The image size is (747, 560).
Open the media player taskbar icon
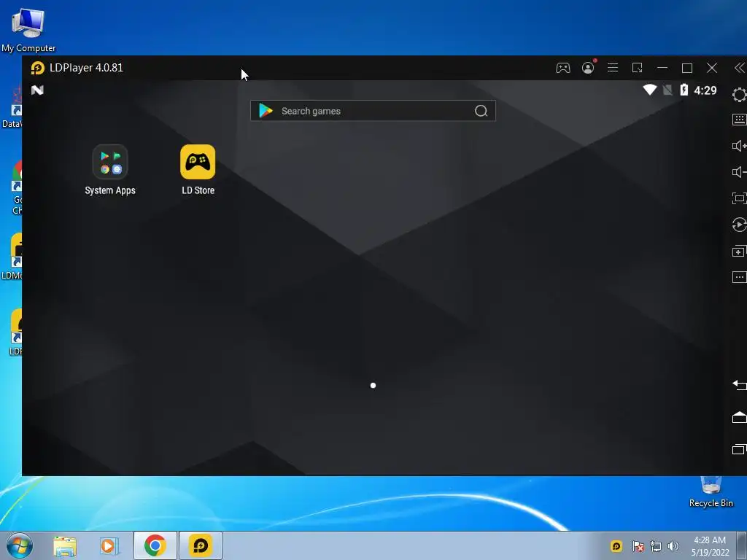click(x=109, y=545)
